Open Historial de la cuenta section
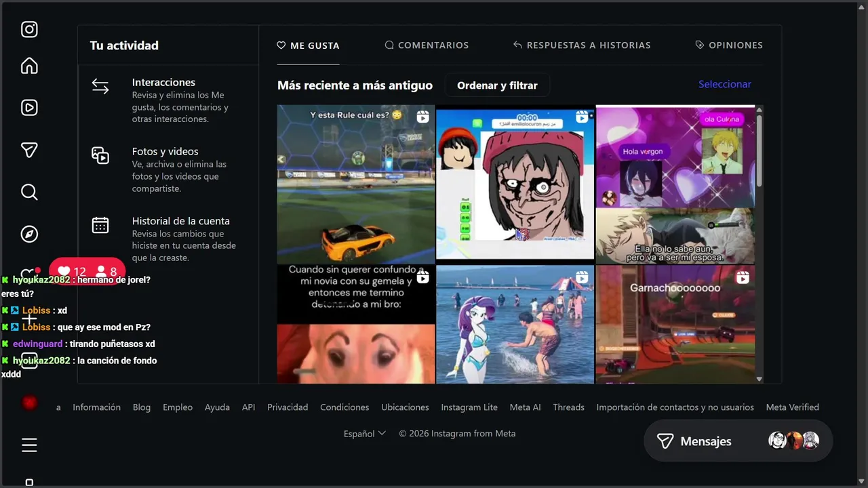The width and height of the screenshot is (868, 488). coord(168,239)
